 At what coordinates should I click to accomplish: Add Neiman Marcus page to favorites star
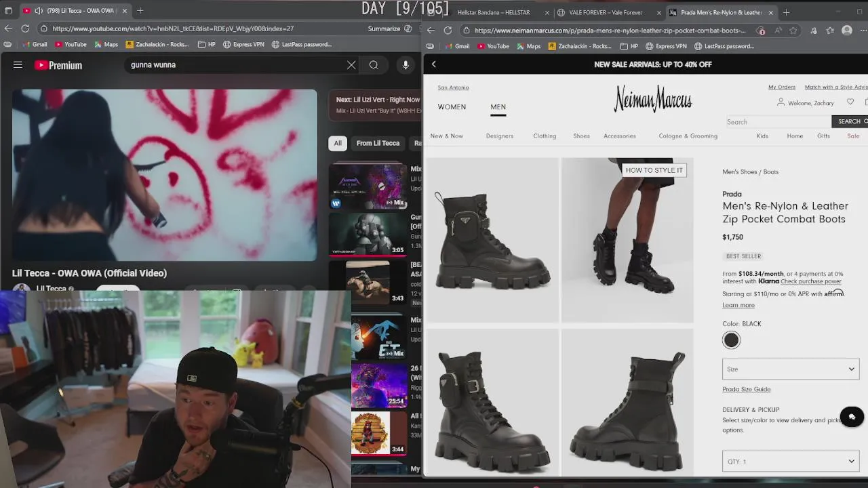pos(793,30)
